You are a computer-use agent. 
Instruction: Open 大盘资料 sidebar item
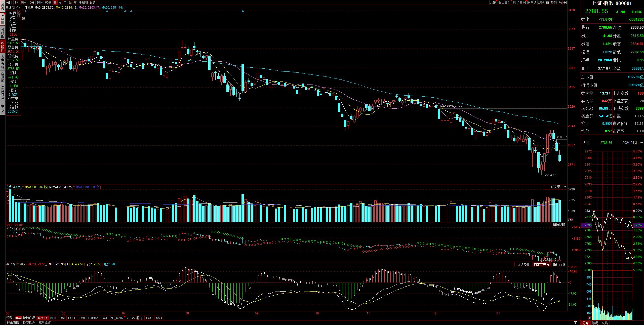point(3,62)
